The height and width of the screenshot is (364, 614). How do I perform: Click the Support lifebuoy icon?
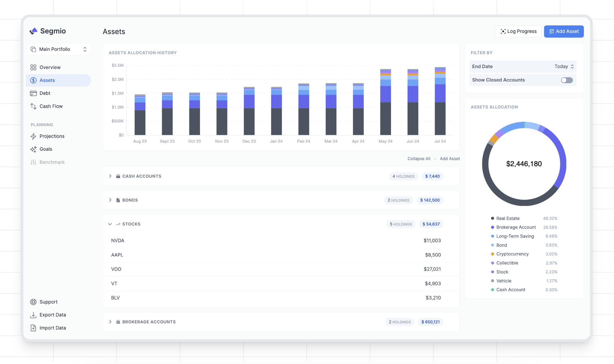pyautogui.click(x=33, y=302)
